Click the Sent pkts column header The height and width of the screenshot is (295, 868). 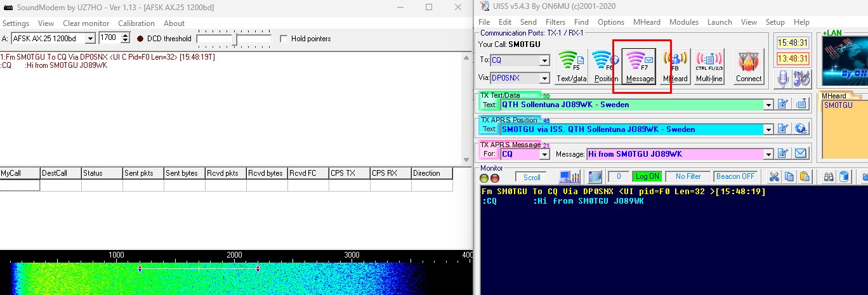[x=143, y=173]
